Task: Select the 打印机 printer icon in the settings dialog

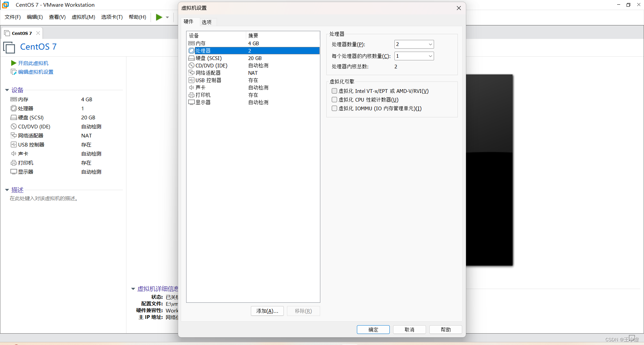Action: (192, 95)
